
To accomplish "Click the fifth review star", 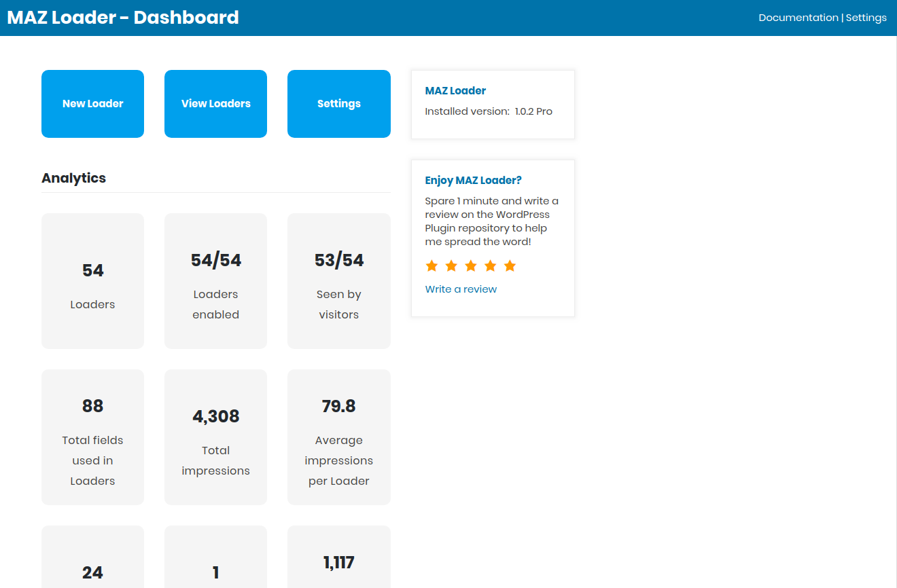I will pyautogui.click(x=510, y=265).
